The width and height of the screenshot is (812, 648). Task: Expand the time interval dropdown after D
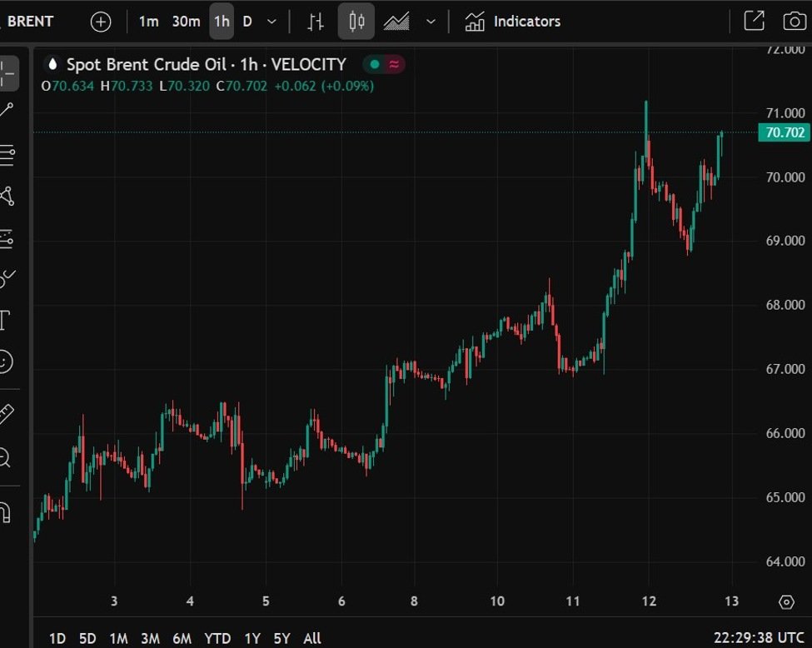pos(271,22)
